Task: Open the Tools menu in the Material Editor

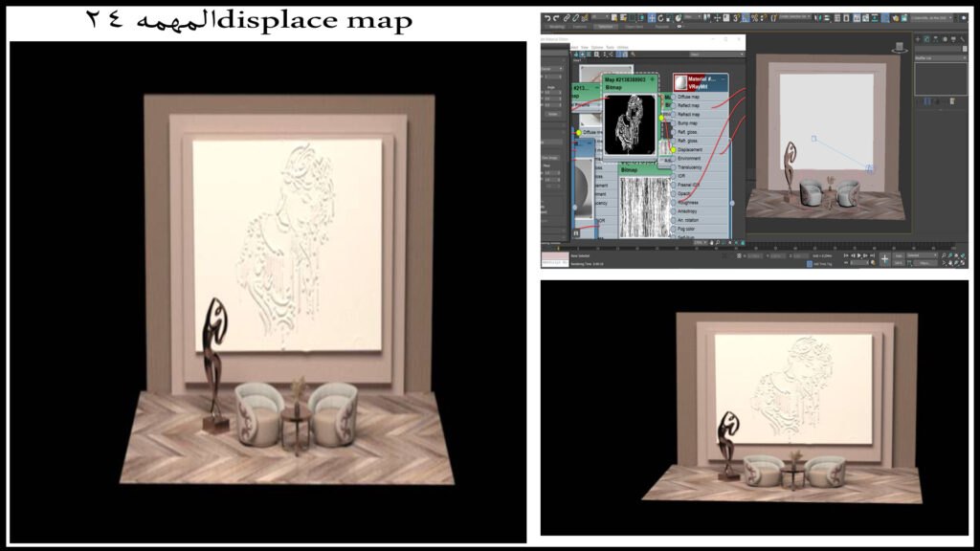Action: 610,48
